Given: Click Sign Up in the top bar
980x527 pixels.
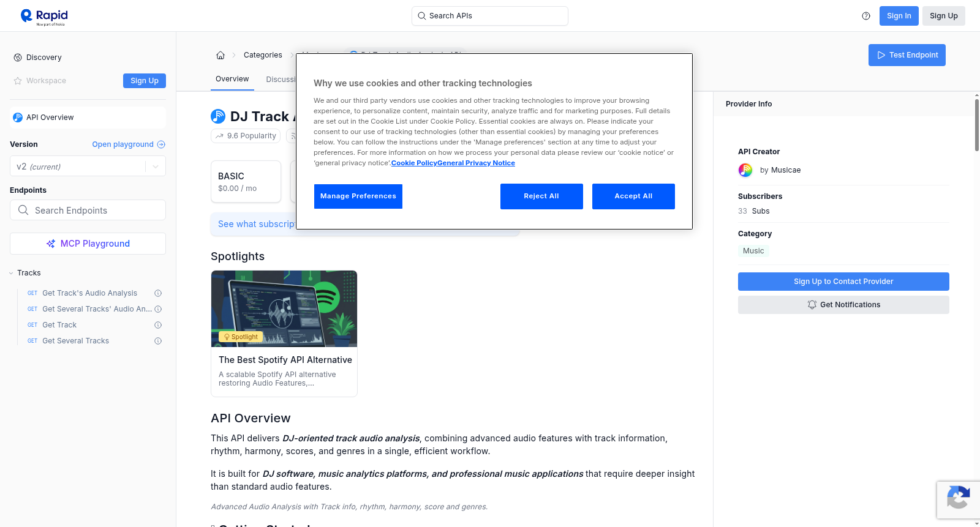Looking at the screenshot, I should [x=944, y=16].
